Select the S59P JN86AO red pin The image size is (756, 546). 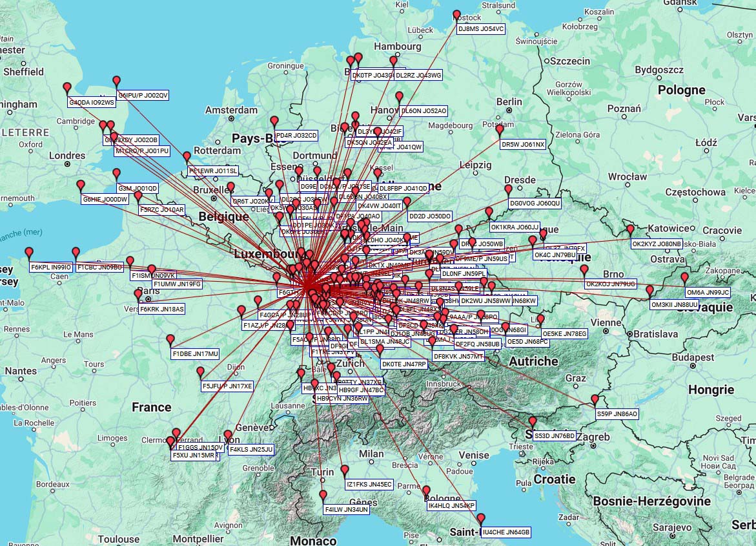click(x=595, y=400)
